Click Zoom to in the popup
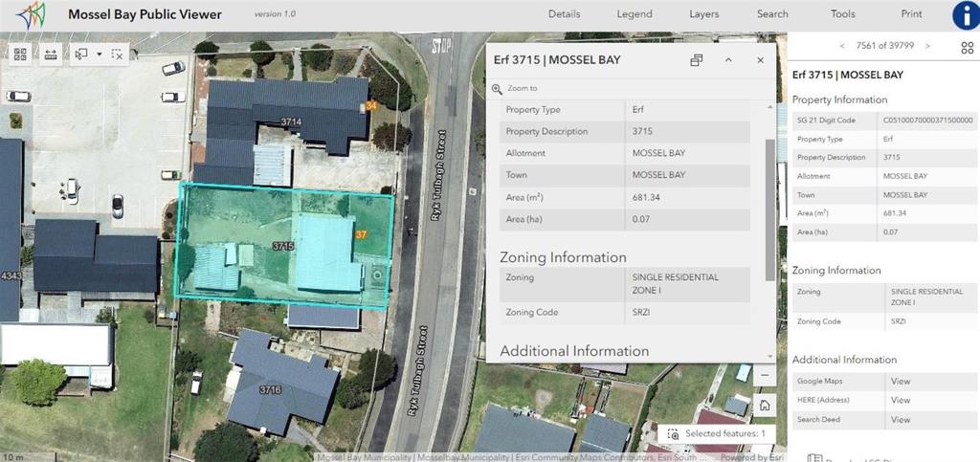 point(522,89)
